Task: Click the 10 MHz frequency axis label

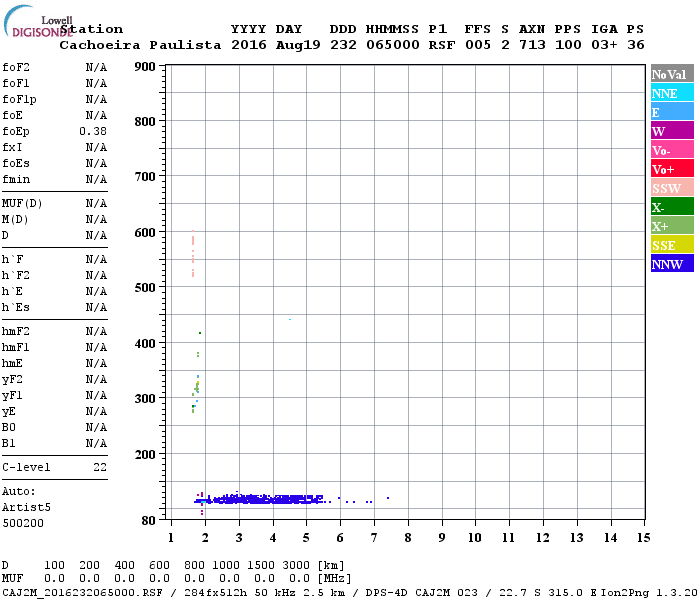Action: point(475,538)
